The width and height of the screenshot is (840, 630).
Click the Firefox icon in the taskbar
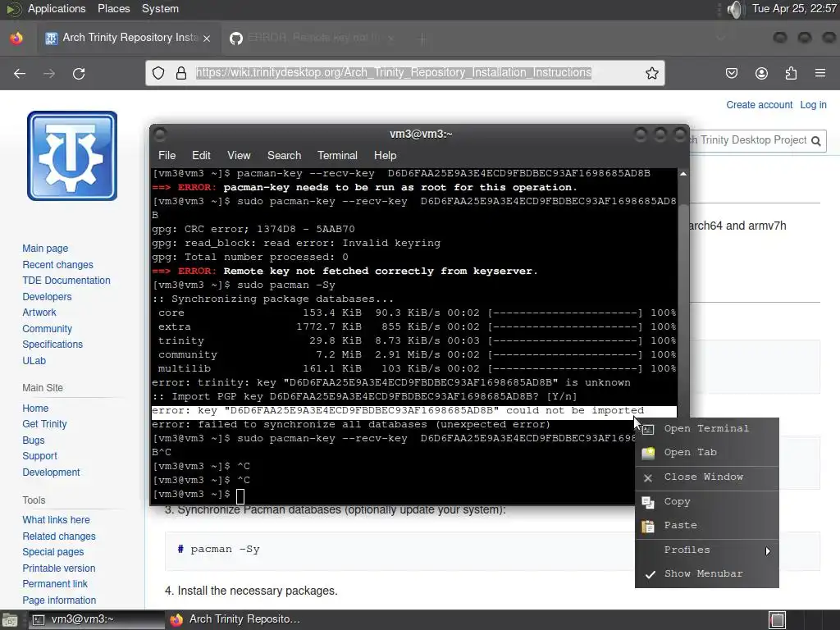pyautogui.click(x=176, y=620)
